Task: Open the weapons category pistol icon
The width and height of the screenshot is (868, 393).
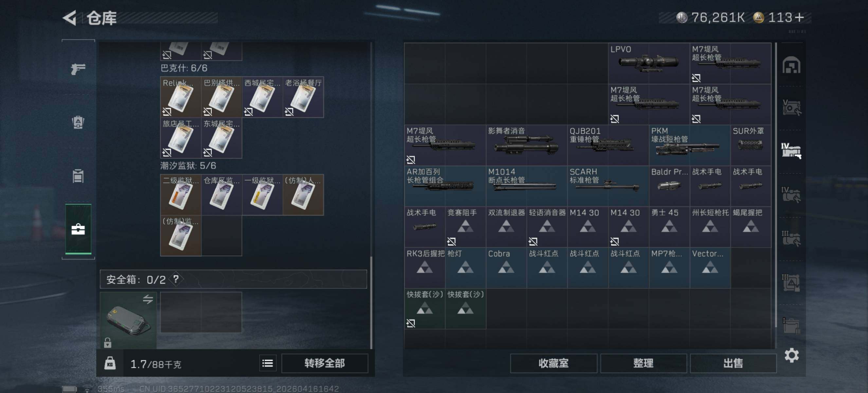Action: 78,69
